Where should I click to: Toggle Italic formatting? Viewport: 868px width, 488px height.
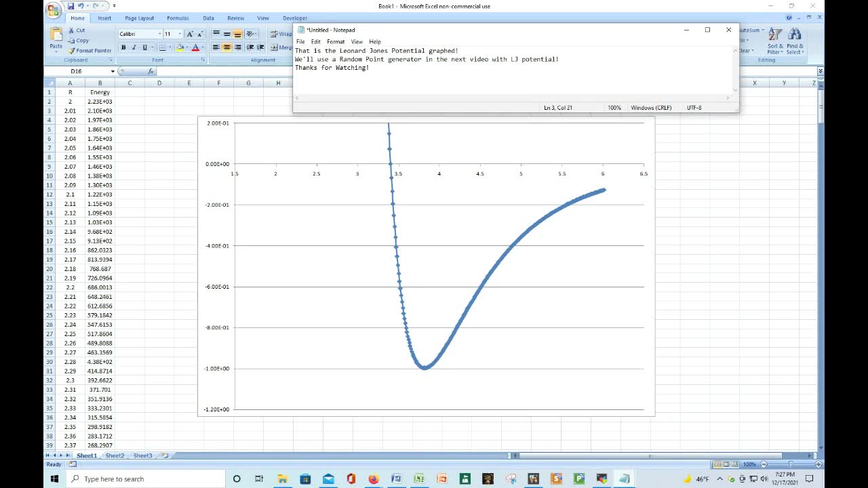[134, 47]
